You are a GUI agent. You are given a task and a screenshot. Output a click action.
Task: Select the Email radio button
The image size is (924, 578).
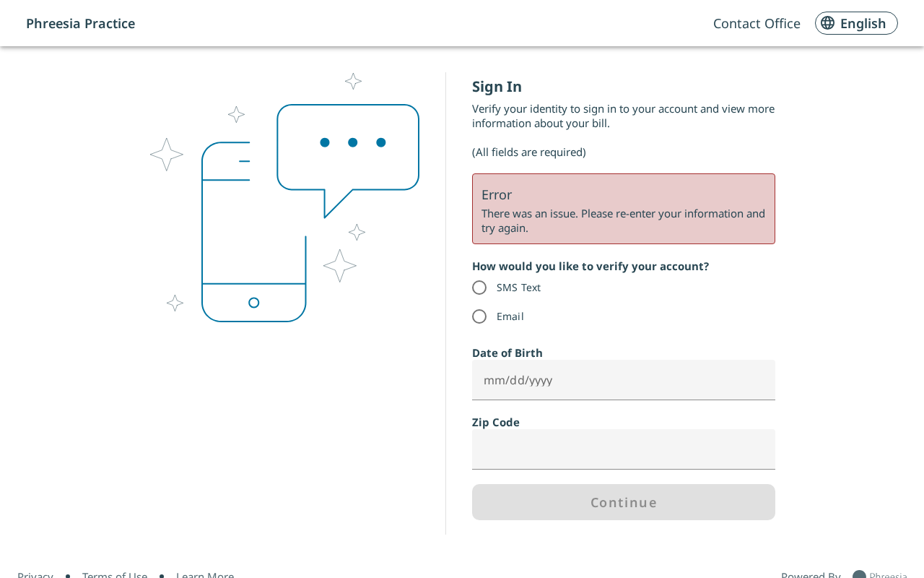(479, 316)
